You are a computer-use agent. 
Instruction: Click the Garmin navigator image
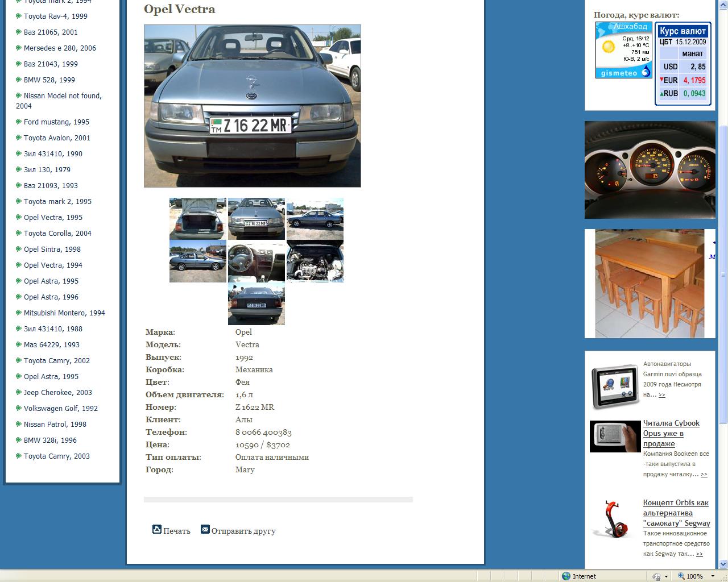615,386
